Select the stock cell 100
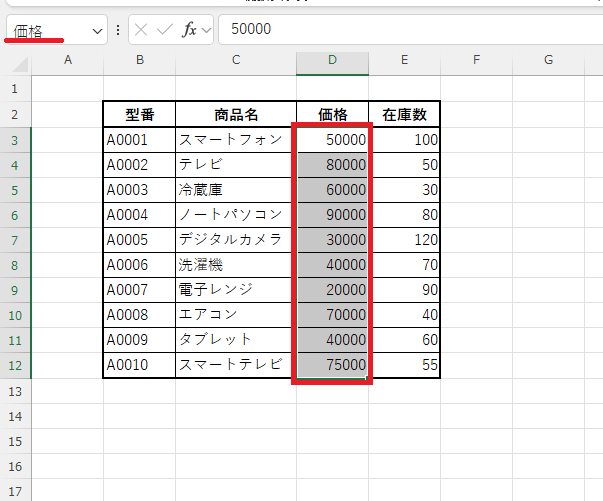603x501 pixels. coord(404,140)
